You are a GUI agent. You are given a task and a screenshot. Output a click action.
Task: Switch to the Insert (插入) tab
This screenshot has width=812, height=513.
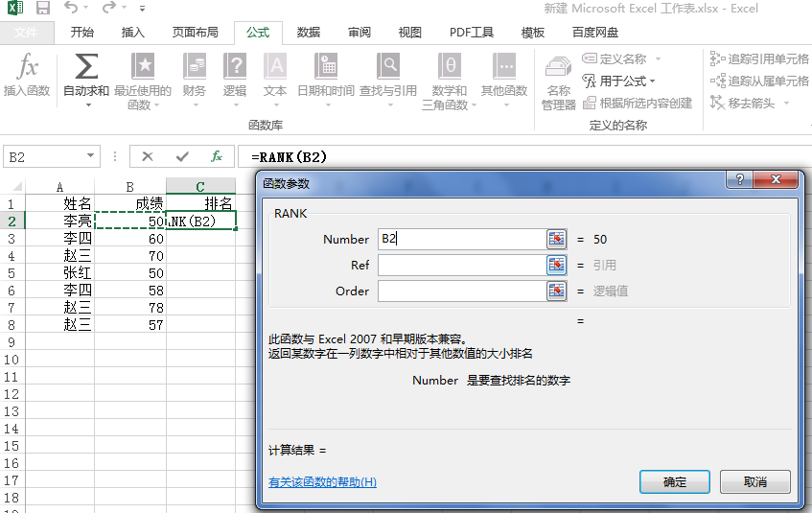(132, 33)
